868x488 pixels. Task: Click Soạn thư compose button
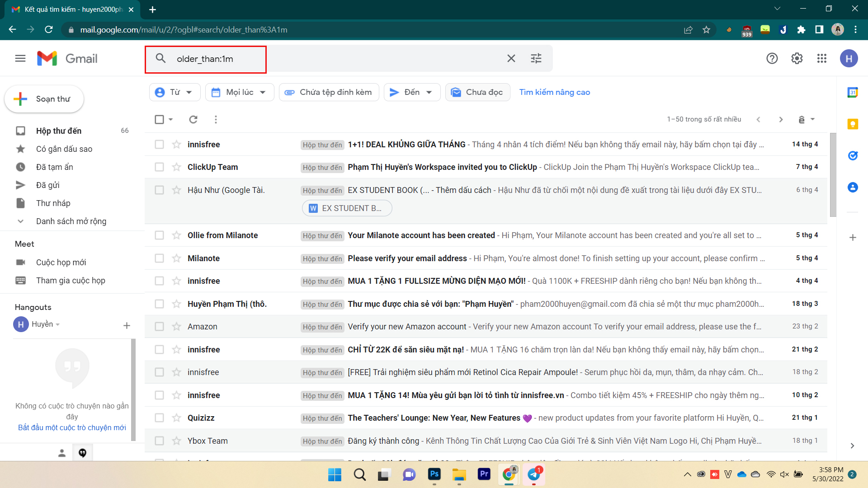(44, 99)
